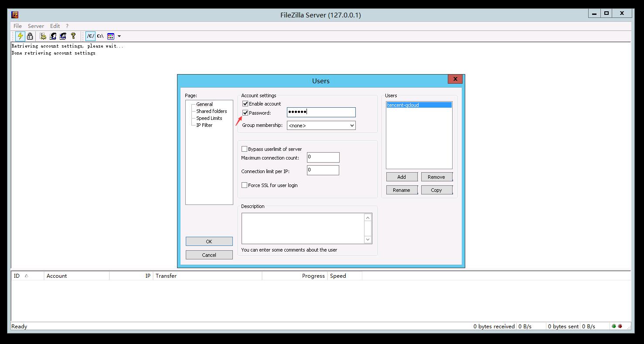Screen dimensions: 644x344
Task: Open the Group membership dropdown
Action: 321,126
